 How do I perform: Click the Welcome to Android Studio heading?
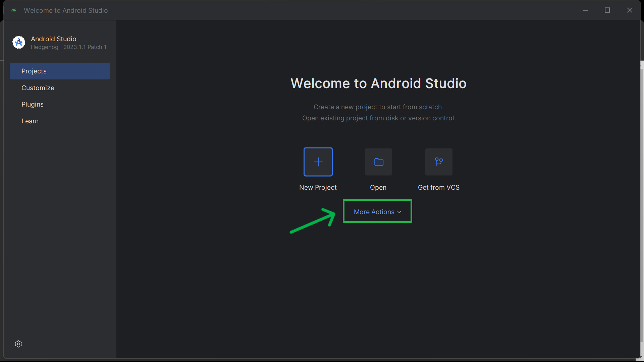point(378,83)
